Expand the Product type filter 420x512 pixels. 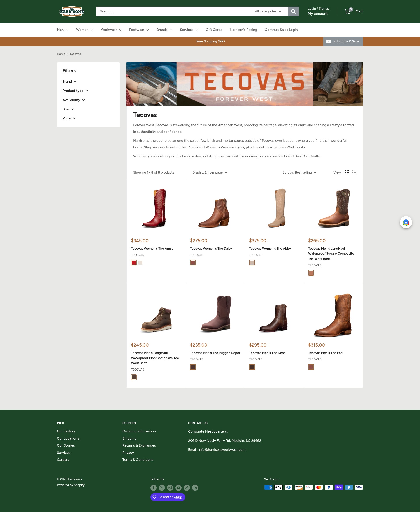point(75,91)
